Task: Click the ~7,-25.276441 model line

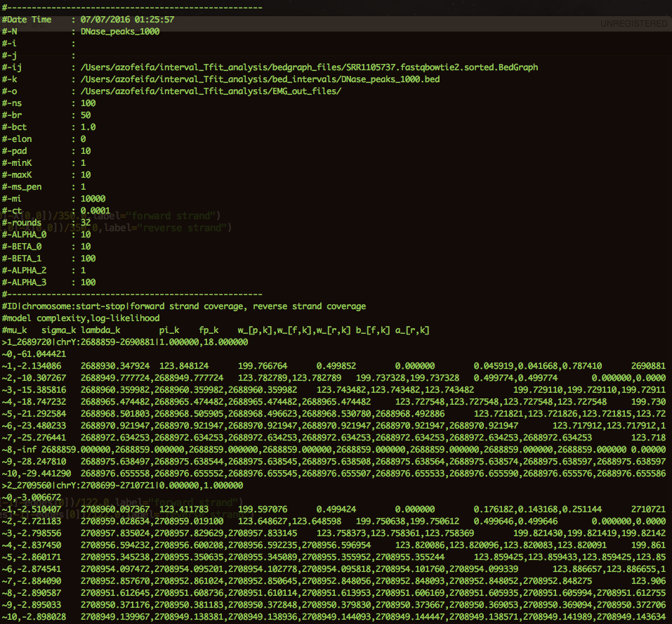Action: [x=334, y=438]
